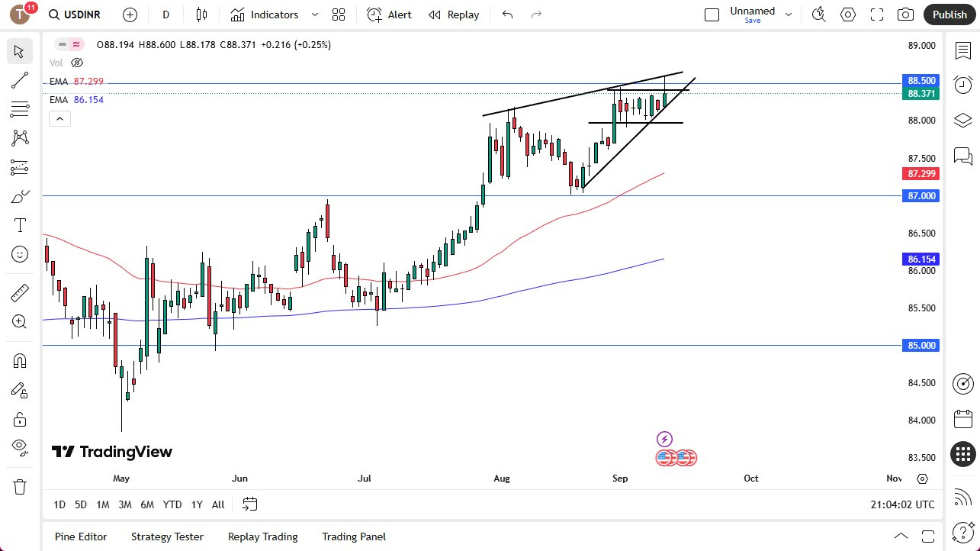
Task: Toggle magnet snap mode
Action: coord(19,360)
